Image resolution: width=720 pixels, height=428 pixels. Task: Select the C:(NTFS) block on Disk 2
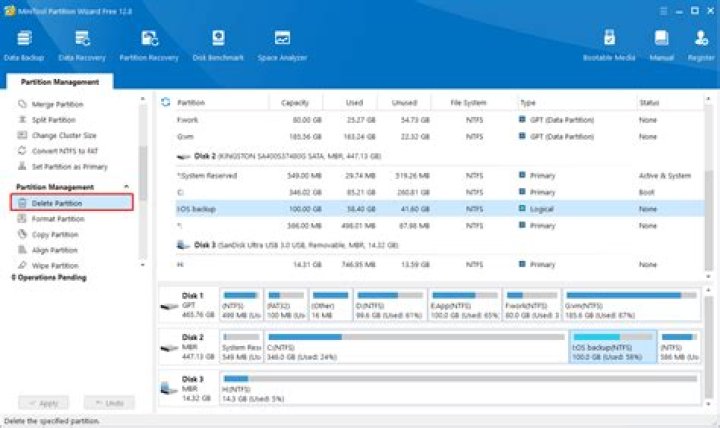point(416,347)
